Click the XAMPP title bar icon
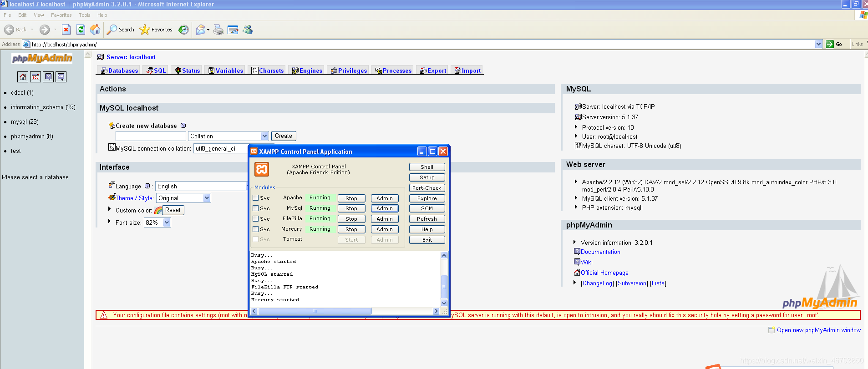Image resolution: width=868 pixels, height=369 pixels. pyautogui.click(x=254, y=151)
